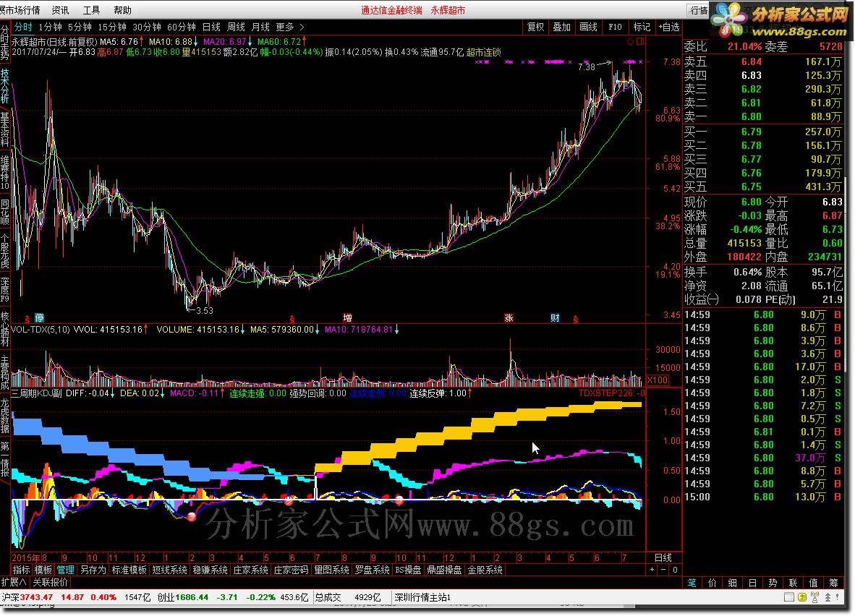The image size is (855, 616).
Task: Click the 日 tab in the bottom-right panel
Action: coord(752,583)
